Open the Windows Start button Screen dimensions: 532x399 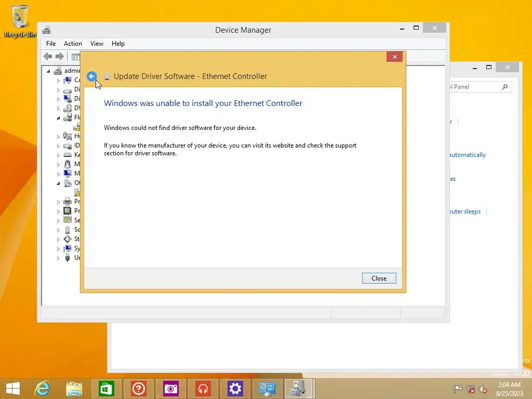pos(13,389)
